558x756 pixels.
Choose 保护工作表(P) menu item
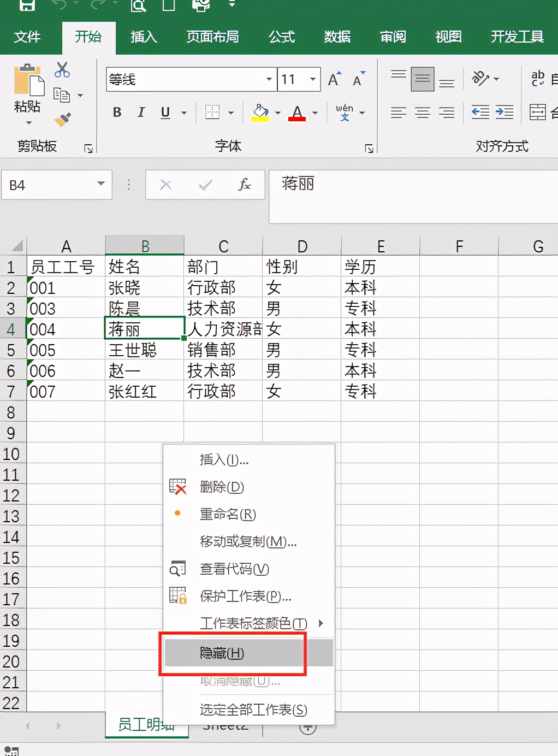coord(249,596)
